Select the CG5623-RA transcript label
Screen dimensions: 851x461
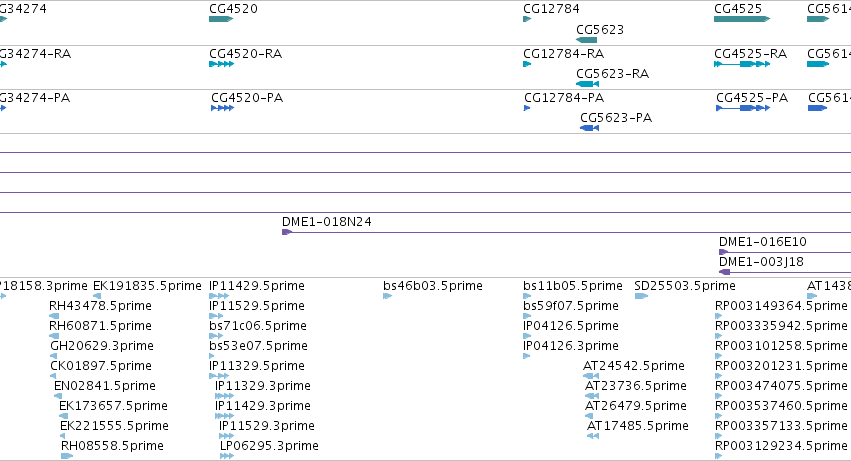pos(612,74)
